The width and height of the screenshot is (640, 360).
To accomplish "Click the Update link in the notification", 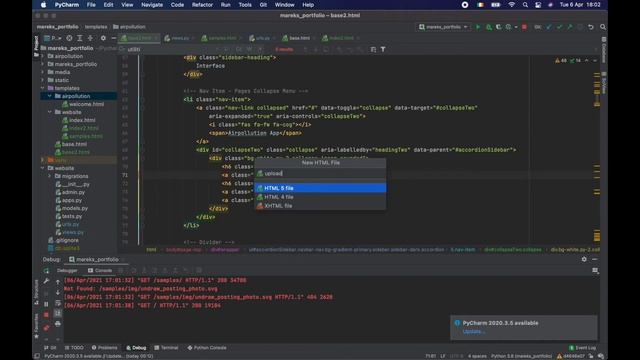I will (473, 331).
